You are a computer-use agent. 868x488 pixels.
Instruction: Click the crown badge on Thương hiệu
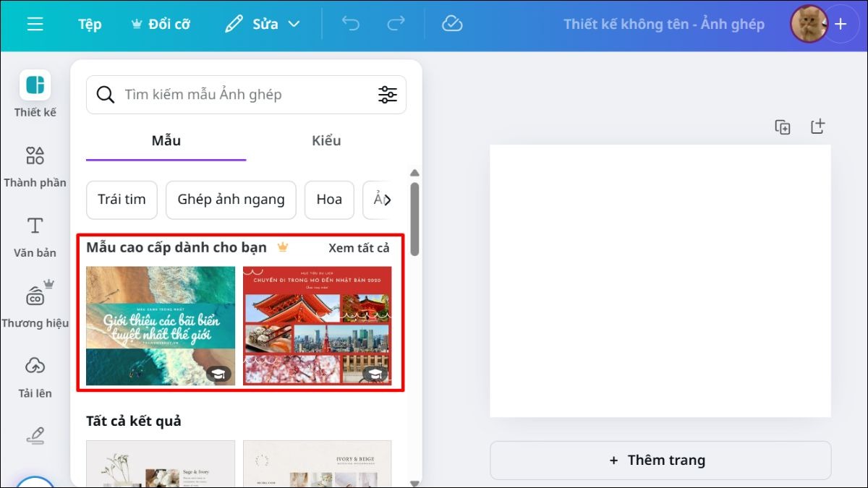pyautogui.click(x=48, y=283)
